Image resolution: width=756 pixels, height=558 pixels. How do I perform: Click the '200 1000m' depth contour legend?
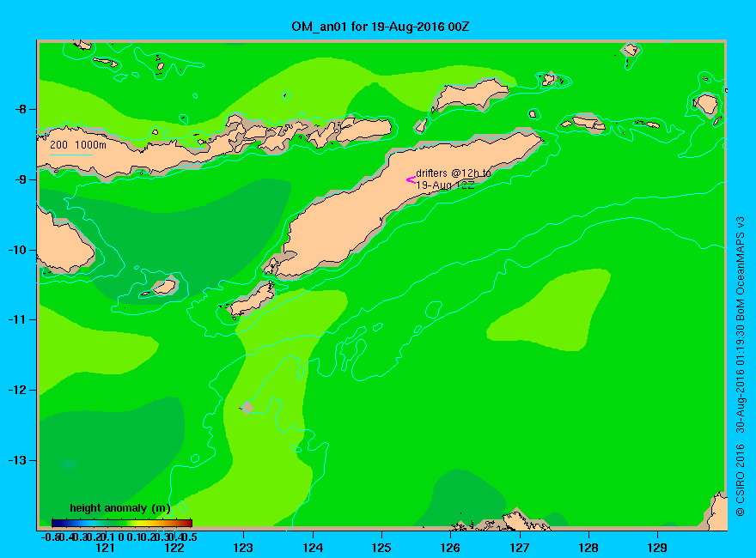coord(78,144)
